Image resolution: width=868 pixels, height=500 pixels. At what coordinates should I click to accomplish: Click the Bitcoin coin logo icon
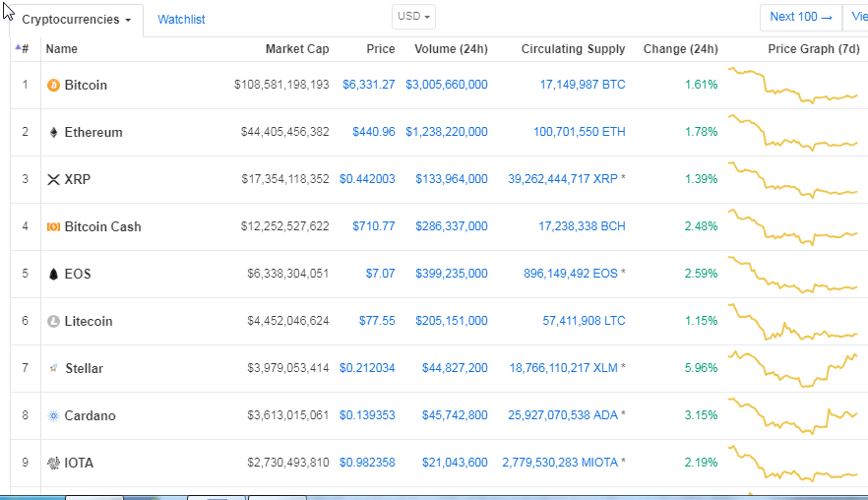[53, 86]
